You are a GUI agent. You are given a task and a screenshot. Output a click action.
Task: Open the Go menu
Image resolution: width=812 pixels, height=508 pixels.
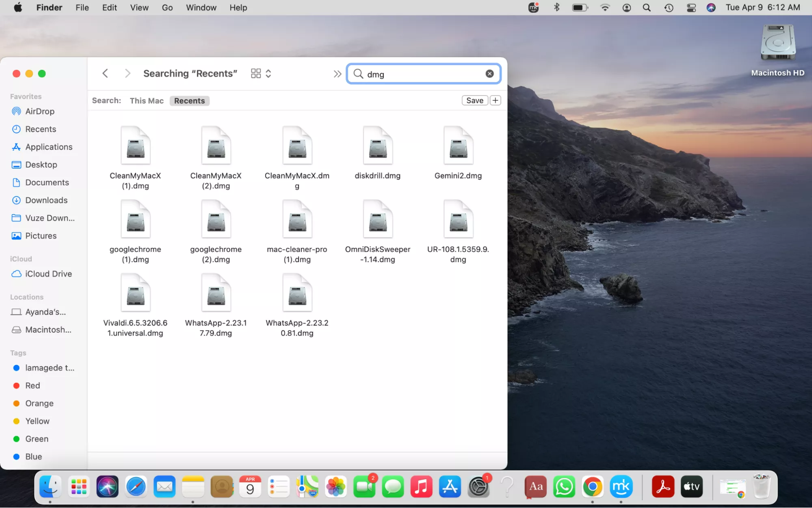point(167,7)
